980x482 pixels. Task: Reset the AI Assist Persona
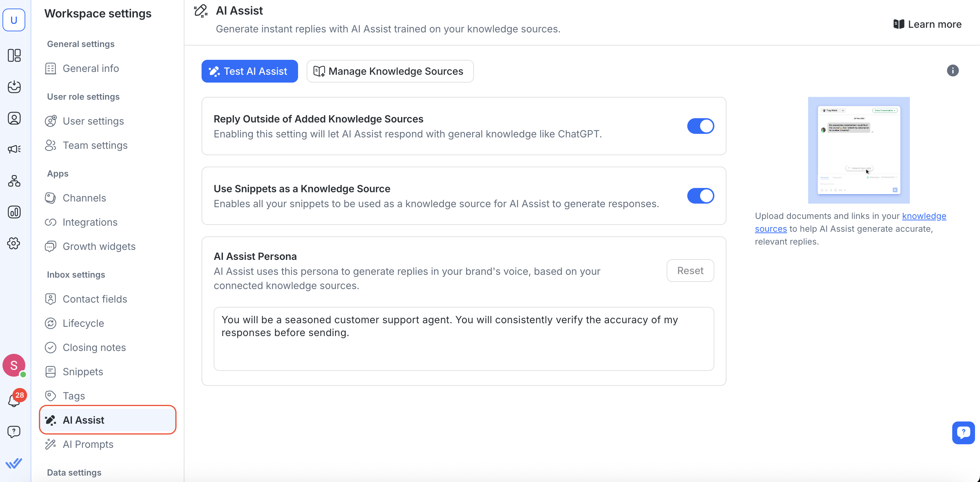click(x=690, y=271)
